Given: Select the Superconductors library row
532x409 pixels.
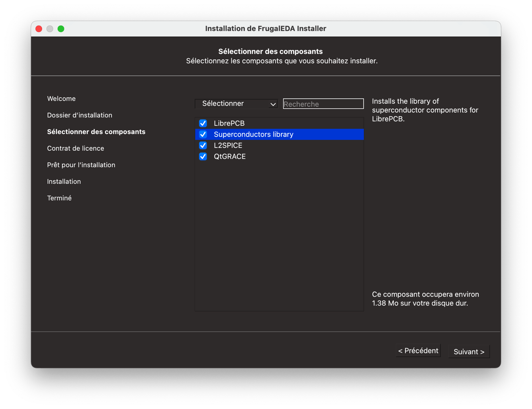Looking at the screenshot, I should tap(253, 134).
